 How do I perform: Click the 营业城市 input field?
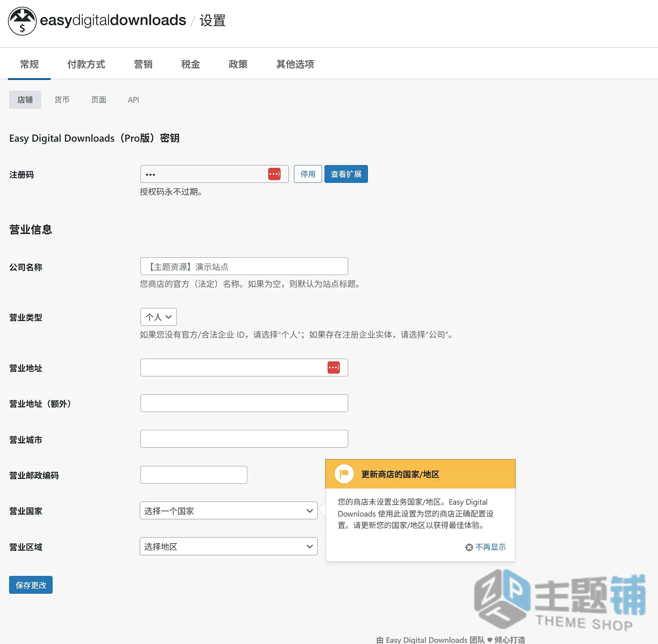[x=244, y=439]
